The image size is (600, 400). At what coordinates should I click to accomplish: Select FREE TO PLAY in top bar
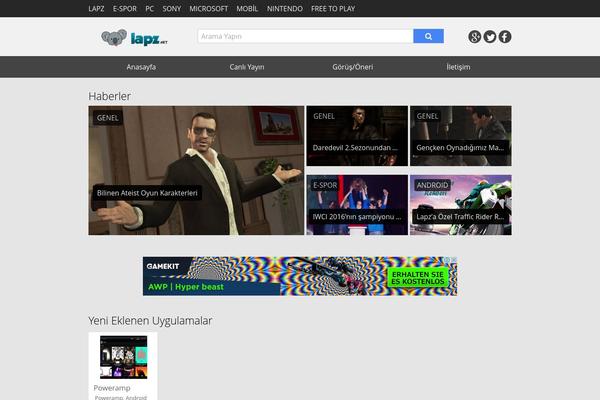[x=333, y=8]
